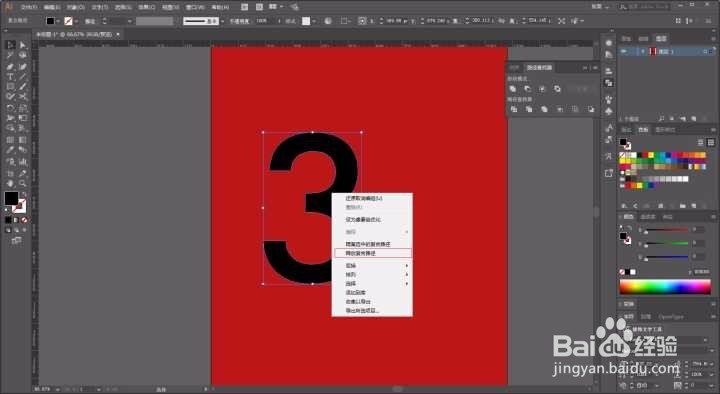
Task: Expand 图层 1 layer disclosure arrow
Action: pos(643,51)
